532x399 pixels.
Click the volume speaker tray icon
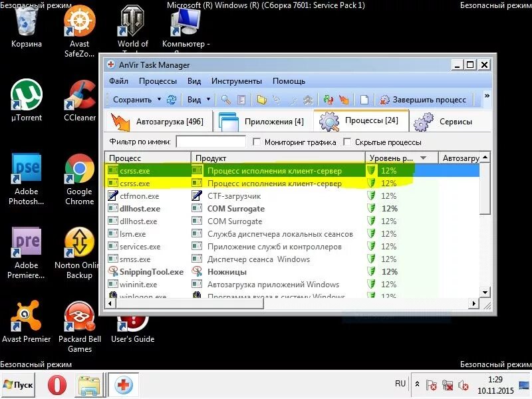(x=463, y=385)
